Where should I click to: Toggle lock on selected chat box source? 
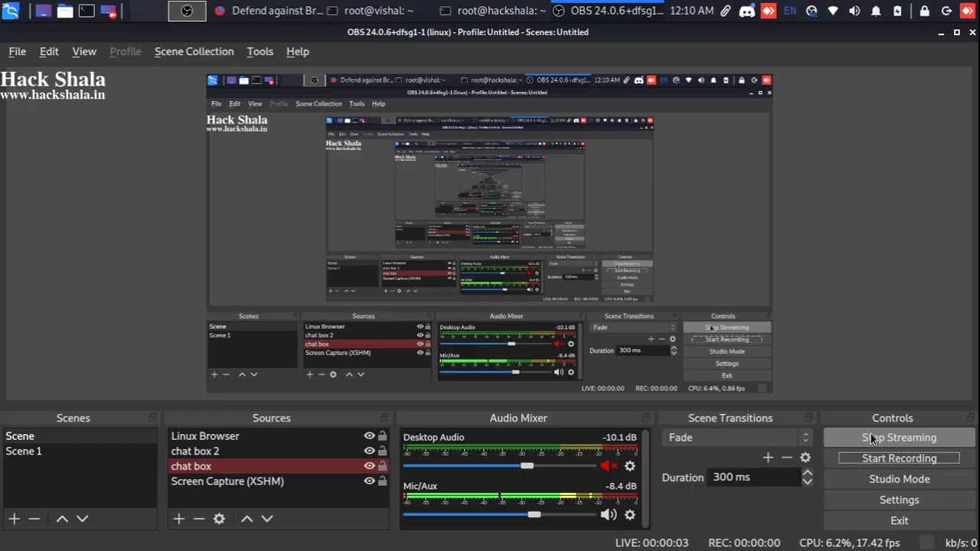382,466
